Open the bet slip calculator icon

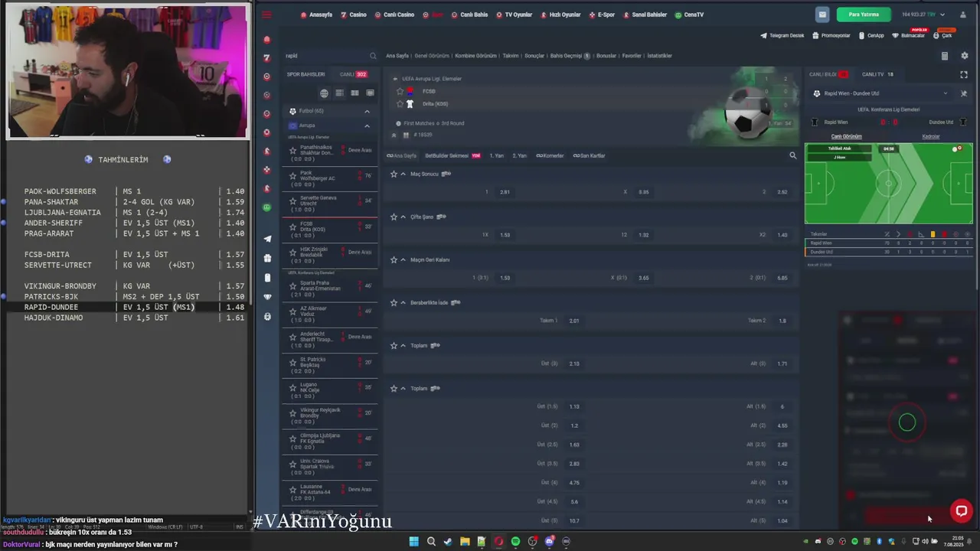click(944, 56)
